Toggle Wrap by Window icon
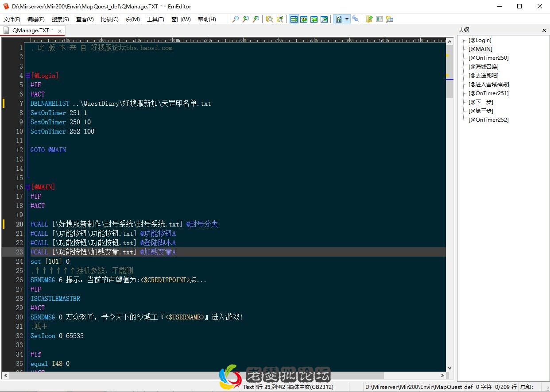 tap(314, 19)
